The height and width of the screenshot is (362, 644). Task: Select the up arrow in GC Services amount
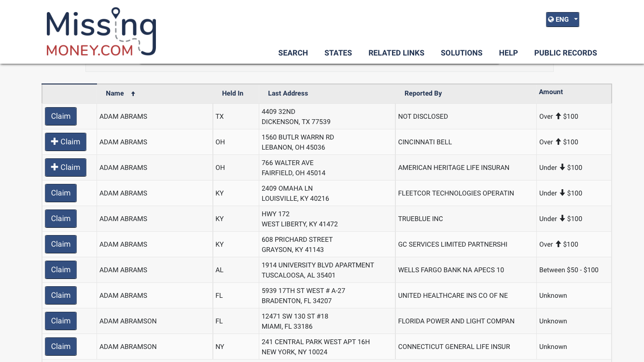[x=558, y=244]
